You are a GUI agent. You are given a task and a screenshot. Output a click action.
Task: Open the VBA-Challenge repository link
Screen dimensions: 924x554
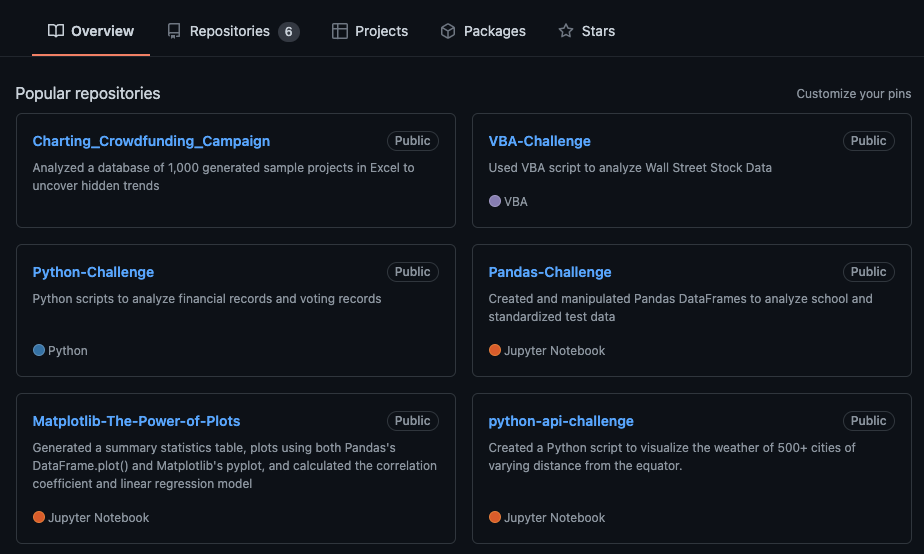pyautogui.click(x=539, y=141)
